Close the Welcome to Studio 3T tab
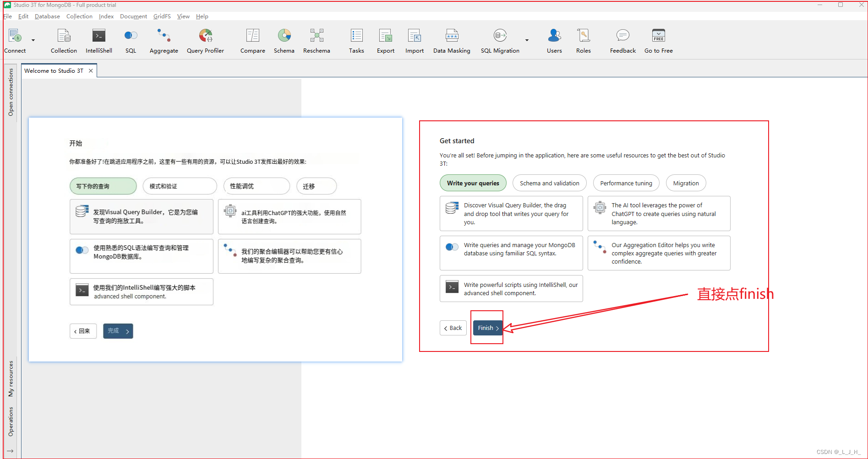The image size is (868, 459). (91, 70)
